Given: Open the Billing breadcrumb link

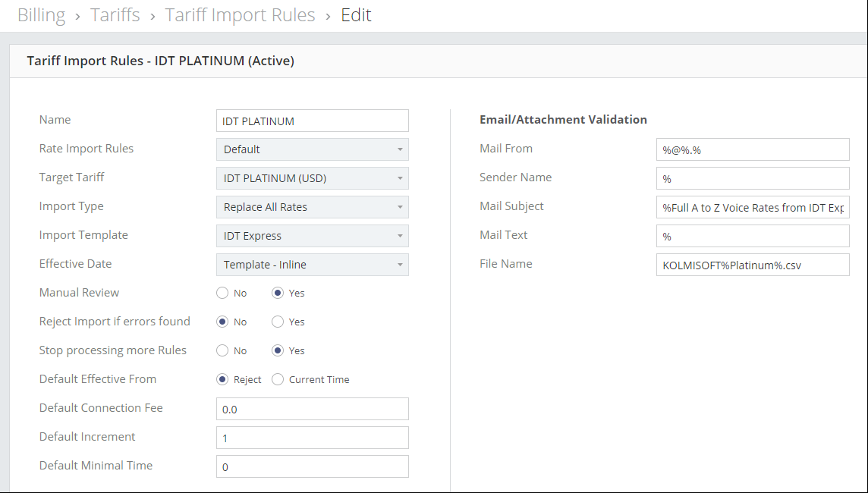Looking at the screenshot, I should (42, 15).
